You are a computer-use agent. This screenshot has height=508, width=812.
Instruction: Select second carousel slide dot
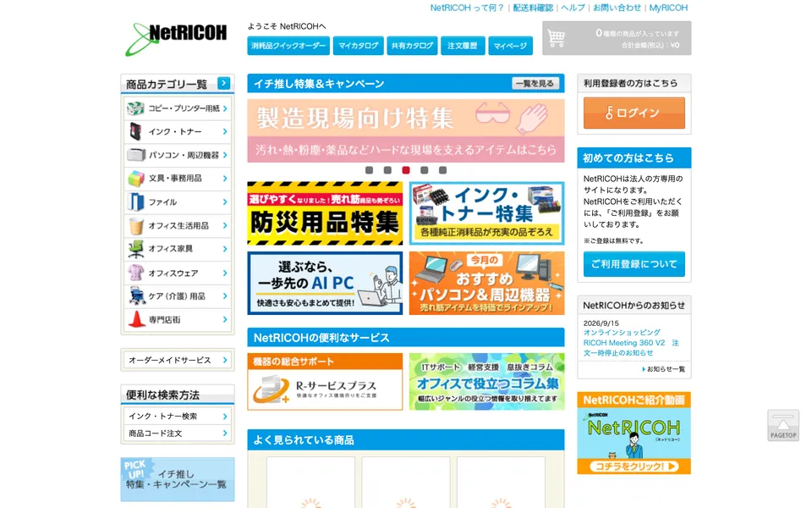387,170
